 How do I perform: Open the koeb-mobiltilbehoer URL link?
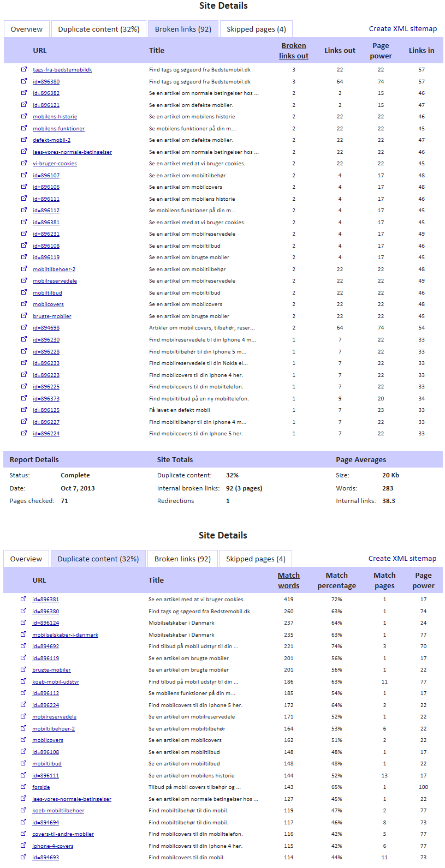click(x=58, y=811)
